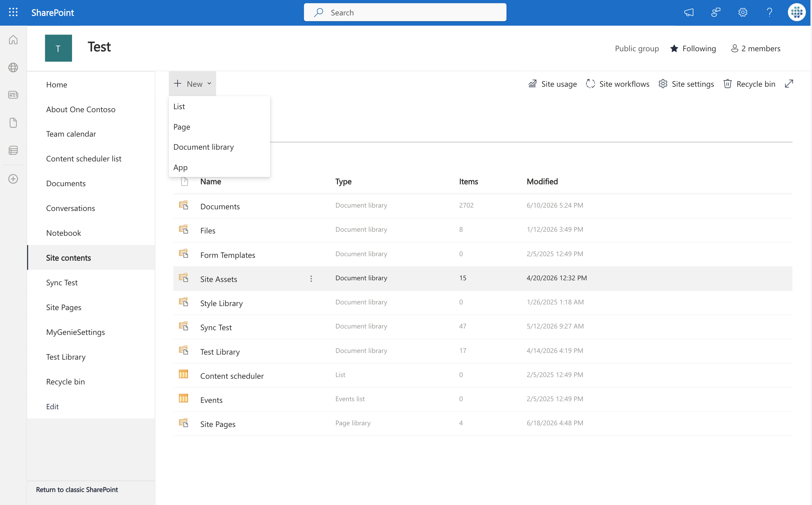812x505 pixels.
Task: Open Site workflows
Action: pos(617,84)
